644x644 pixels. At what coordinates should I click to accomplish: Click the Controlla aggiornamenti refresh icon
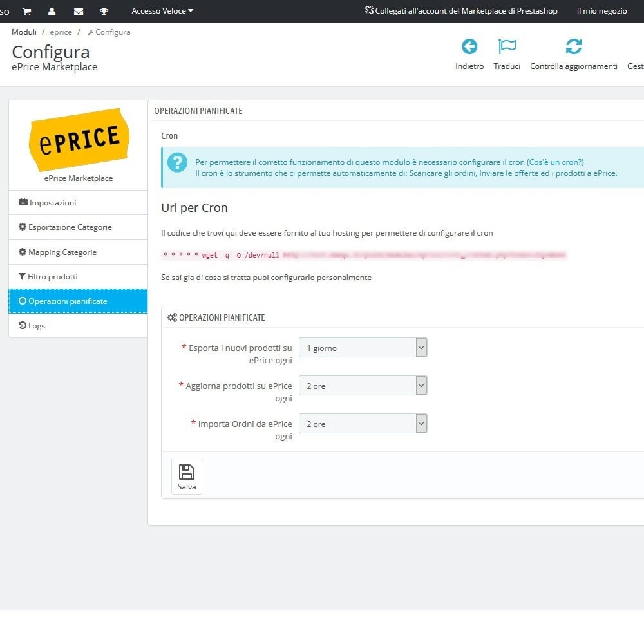[x=574, y=46]
